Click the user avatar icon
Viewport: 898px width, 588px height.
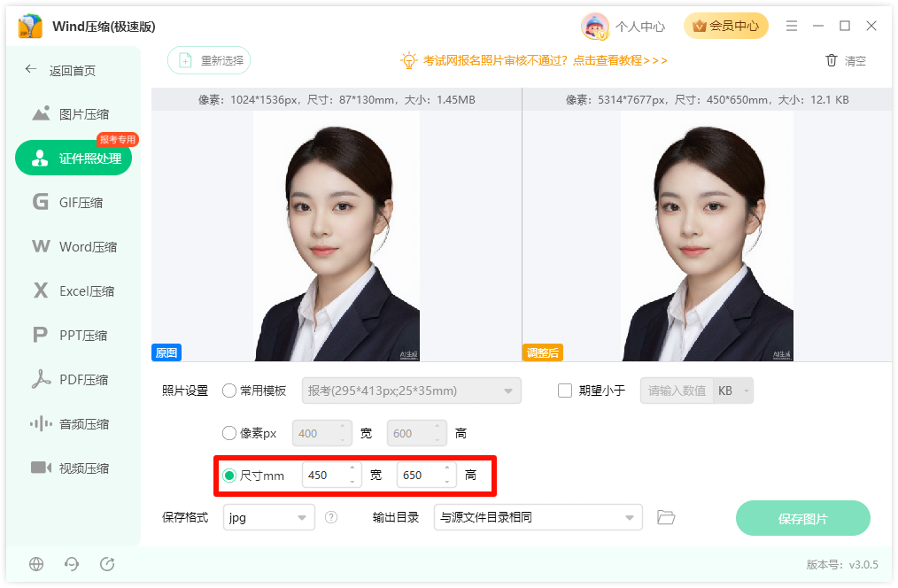(594, 27)
